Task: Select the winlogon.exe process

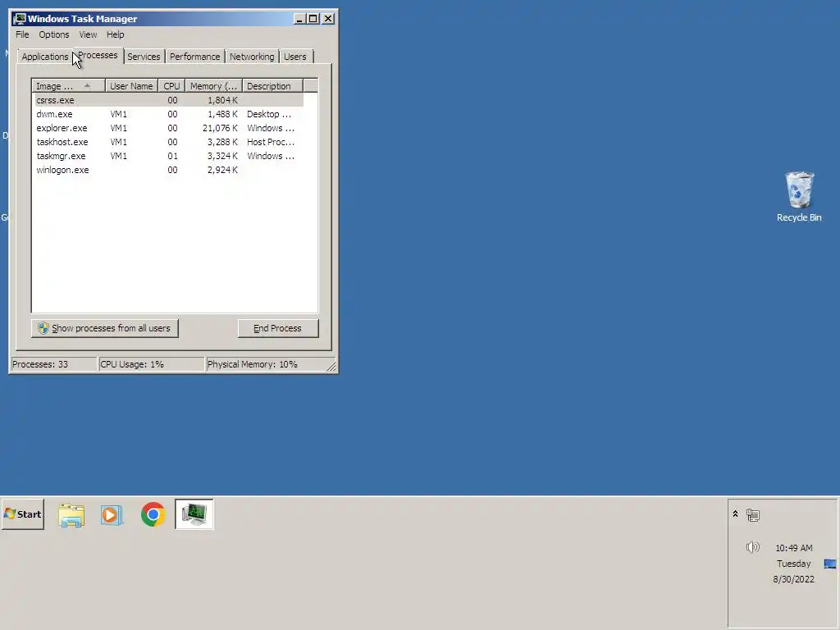Action: coord(169,170)
